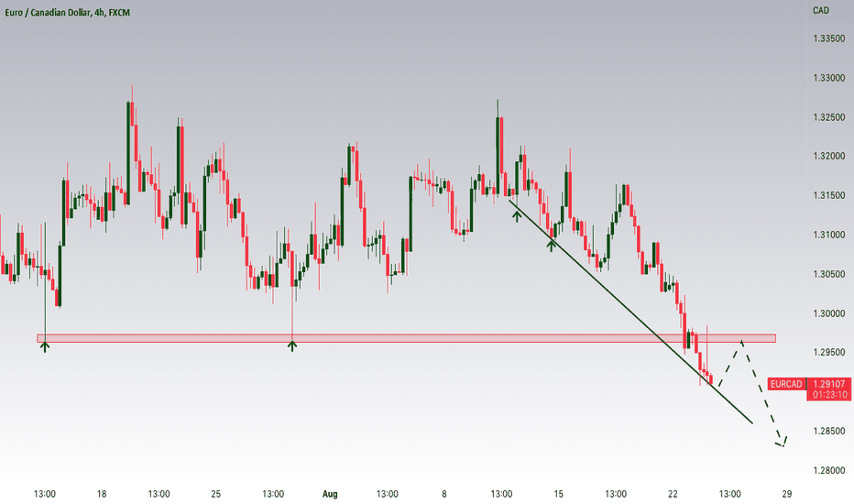Click the 1.28000 price axis label
This screenshot has height=504, width=854.
(x=829, y=470)
